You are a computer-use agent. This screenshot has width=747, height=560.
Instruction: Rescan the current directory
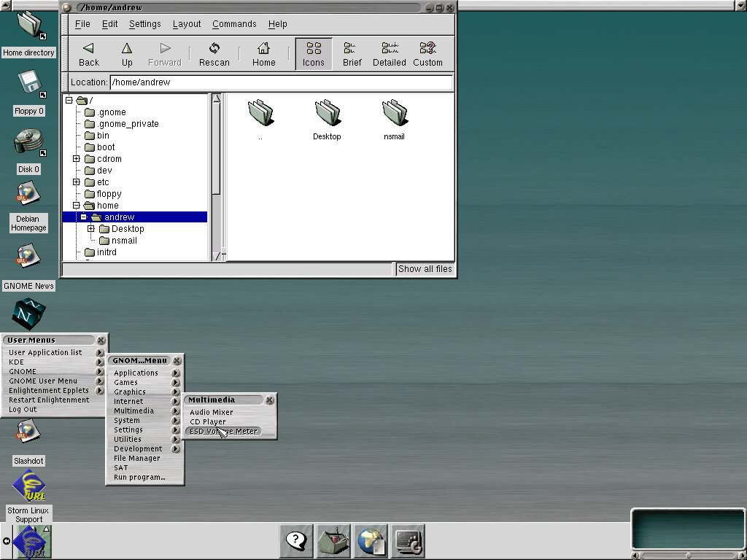(x=214, y=54)
